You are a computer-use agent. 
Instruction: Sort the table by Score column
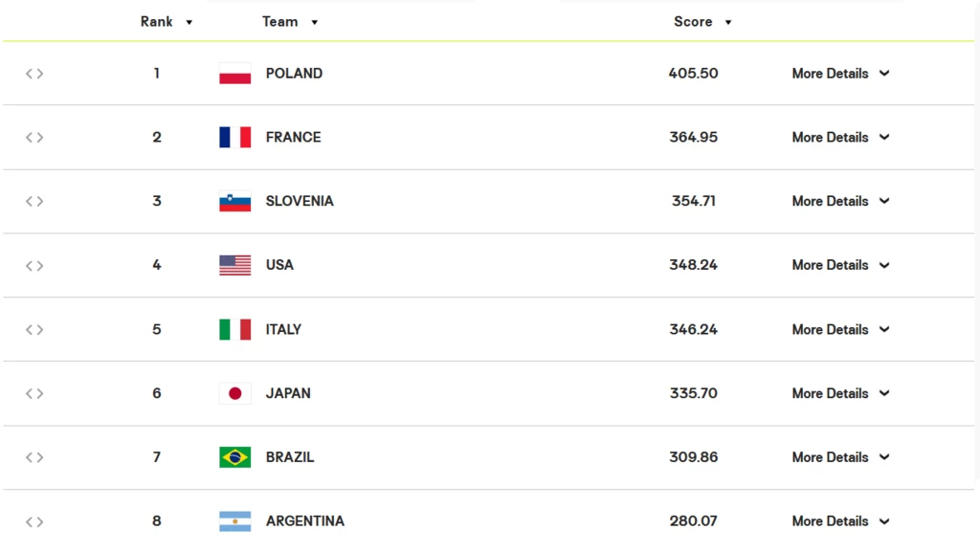tap(702, 22)
